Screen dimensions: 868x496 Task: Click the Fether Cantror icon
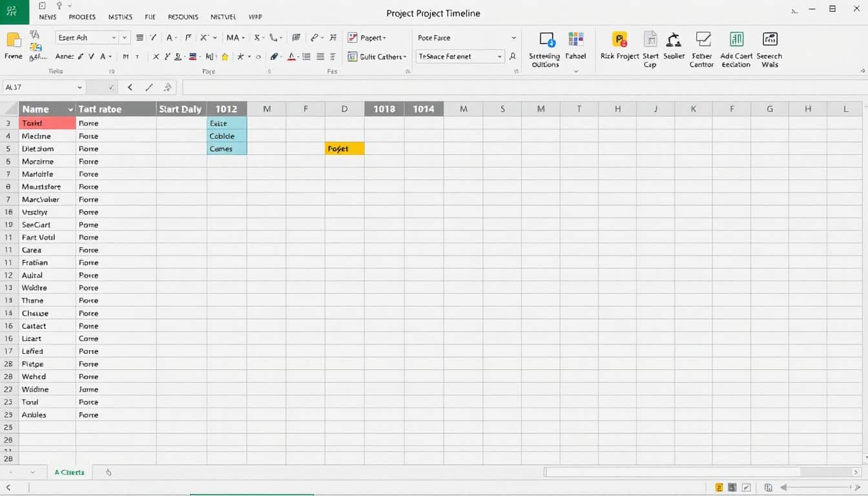click(x=702, y=40)
